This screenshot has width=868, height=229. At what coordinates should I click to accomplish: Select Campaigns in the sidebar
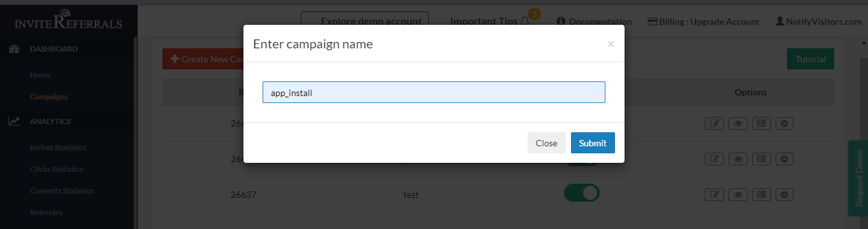tap(48, 97)
